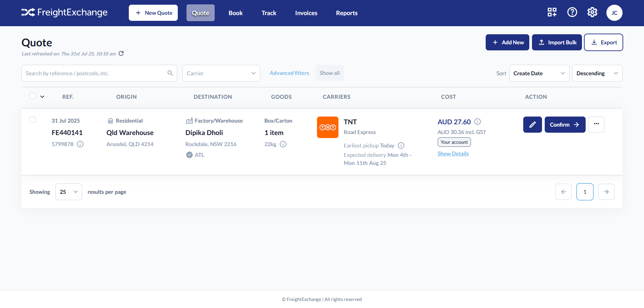644x308 pixels.
Task: Go to previous page arrow
Action: coord(563,192)
